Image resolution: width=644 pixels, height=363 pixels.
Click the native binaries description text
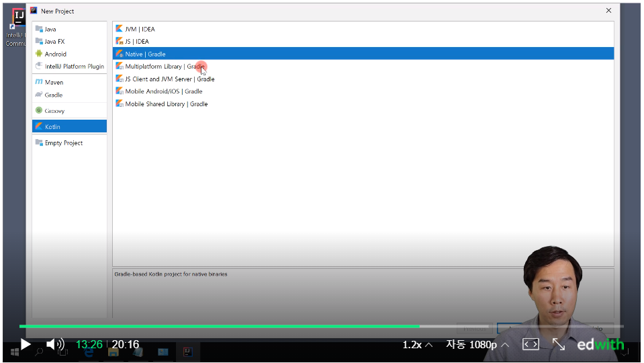171,274
